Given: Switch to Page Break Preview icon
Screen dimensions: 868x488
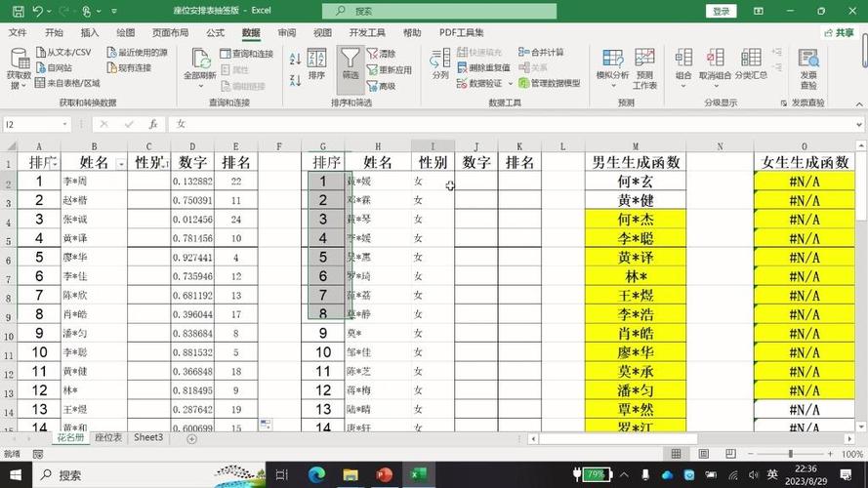Looking at the screenshot, I should coord(730,454).
